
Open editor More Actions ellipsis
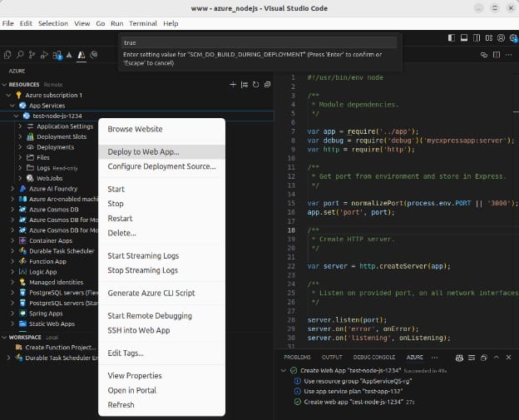(x=509, y=55)
